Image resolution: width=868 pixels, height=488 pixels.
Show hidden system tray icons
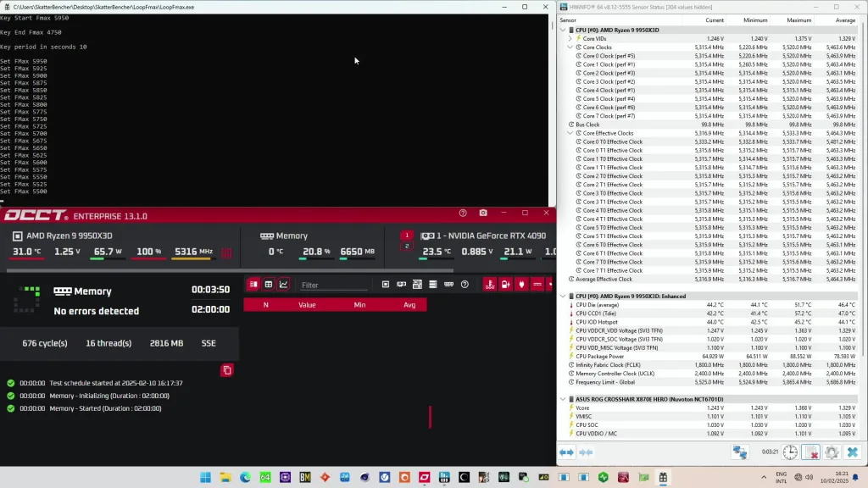[x=764, y=477]
